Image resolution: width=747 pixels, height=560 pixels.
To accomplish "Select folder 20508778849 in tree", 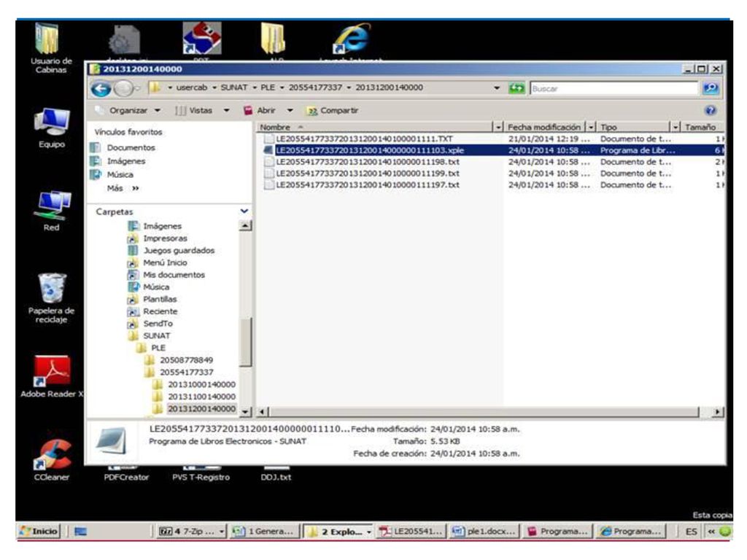I will (x=186, y=360).
